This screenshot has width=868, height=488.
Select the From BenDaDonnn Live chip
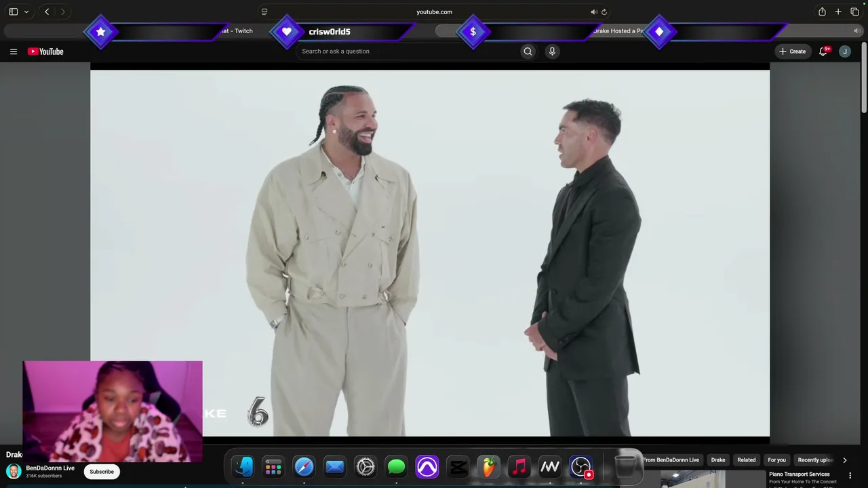click(670, 460)
